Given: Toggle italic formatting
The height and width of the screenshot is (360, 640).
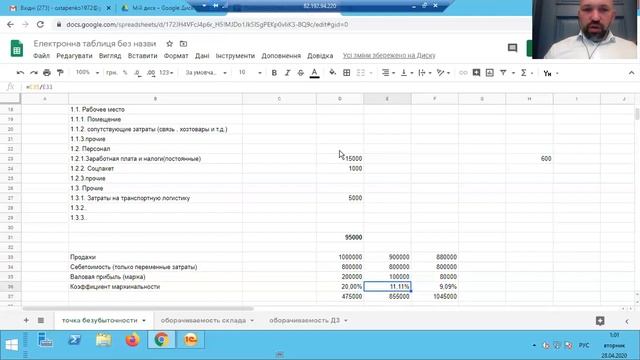Looking at the screenshot, I should (x=287, y=73).
